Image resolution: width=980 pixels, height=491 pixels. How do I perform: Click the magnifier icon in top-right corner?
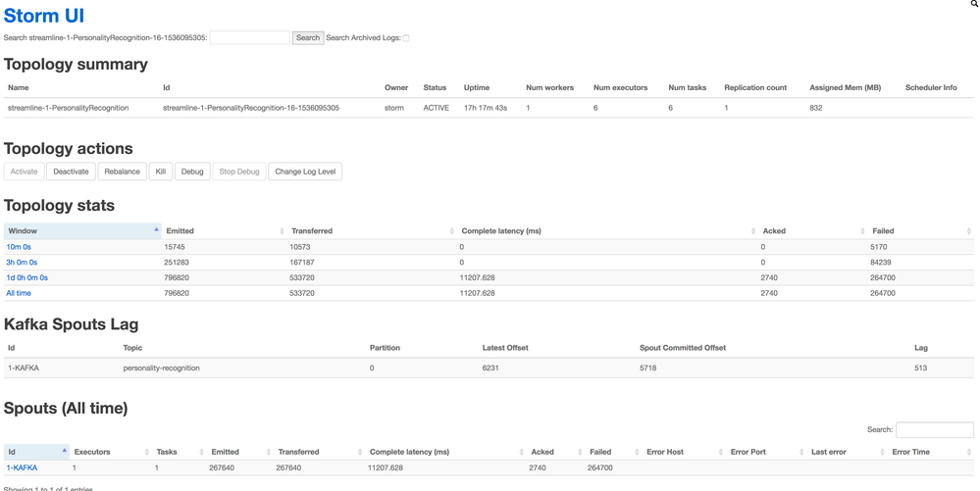coord(974,4)
